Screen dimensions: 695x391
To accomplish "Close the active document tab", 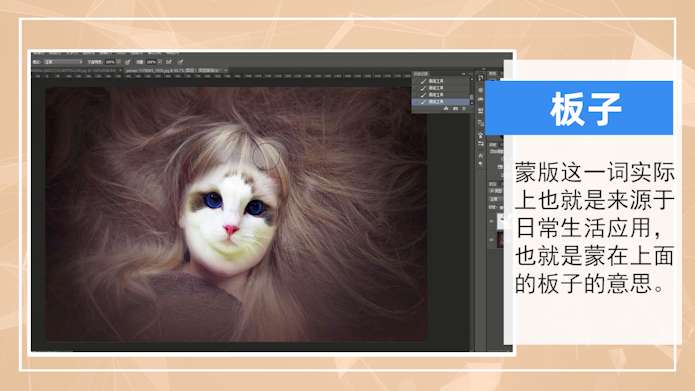I will pos(226,70).
